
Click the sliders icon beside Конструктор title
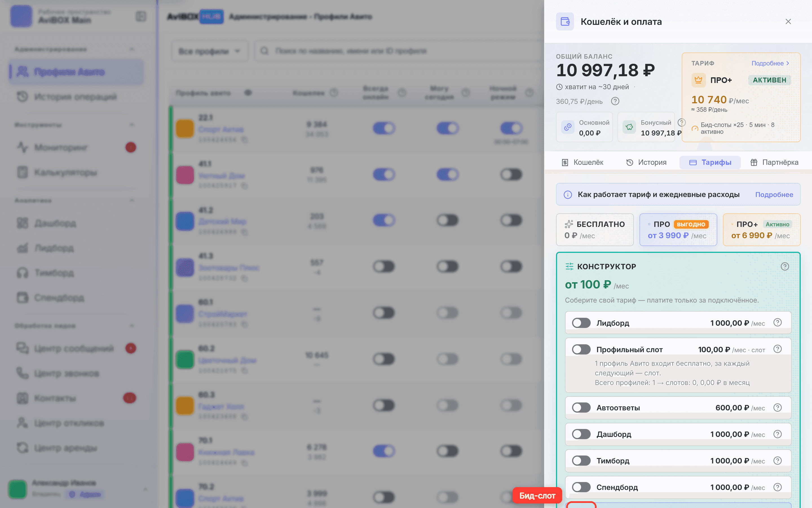(570, 266)
